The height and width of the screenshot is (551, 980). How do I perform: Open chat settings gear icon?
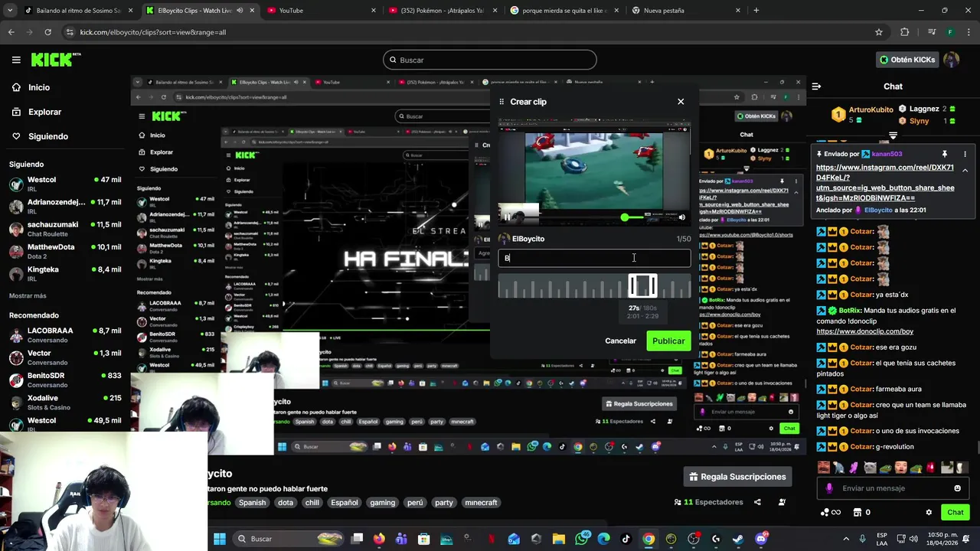click(x=929, y=512)
